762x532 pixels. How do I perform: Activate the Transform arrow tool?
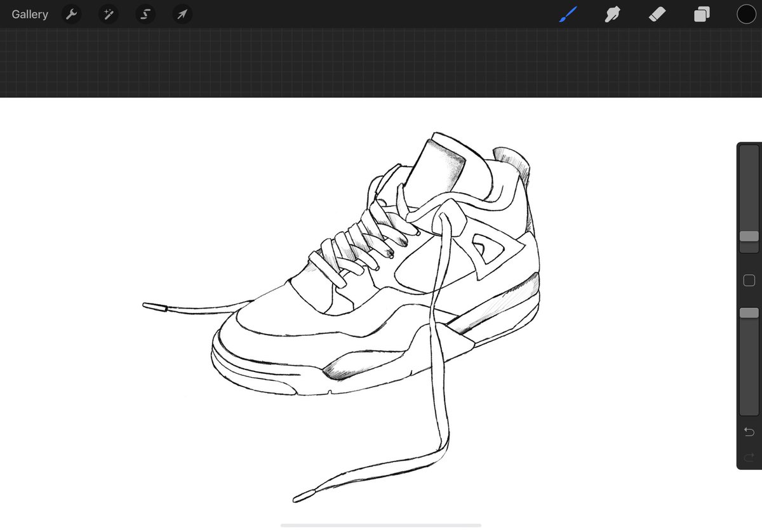[x=182, y=15]
